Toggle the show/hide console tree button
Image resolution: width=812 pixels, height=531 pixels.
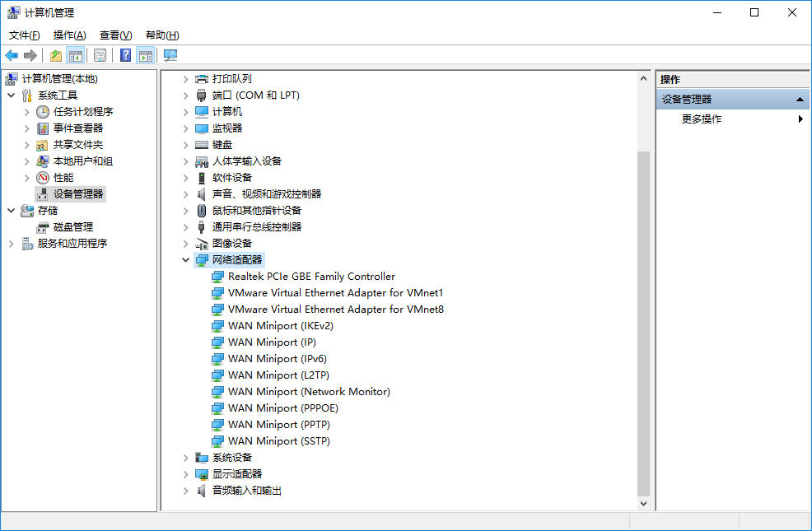pos(75,55)
